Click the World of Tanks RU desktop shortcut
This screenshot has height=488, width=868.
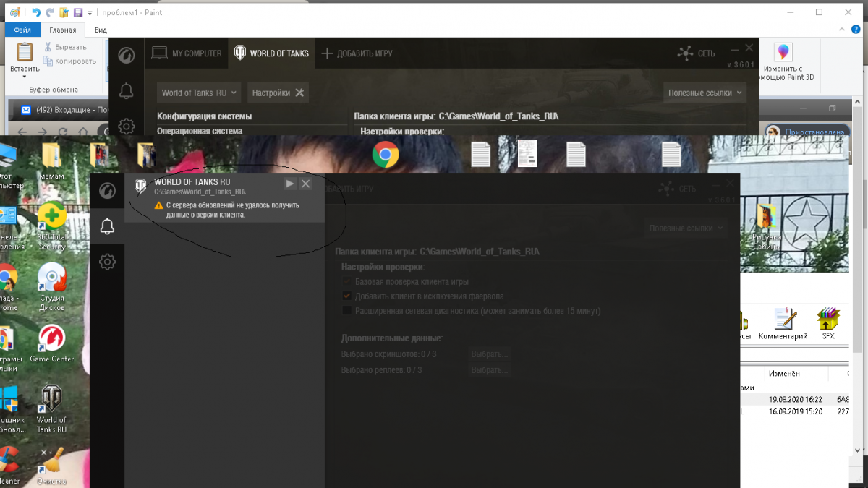coord(52,409)
